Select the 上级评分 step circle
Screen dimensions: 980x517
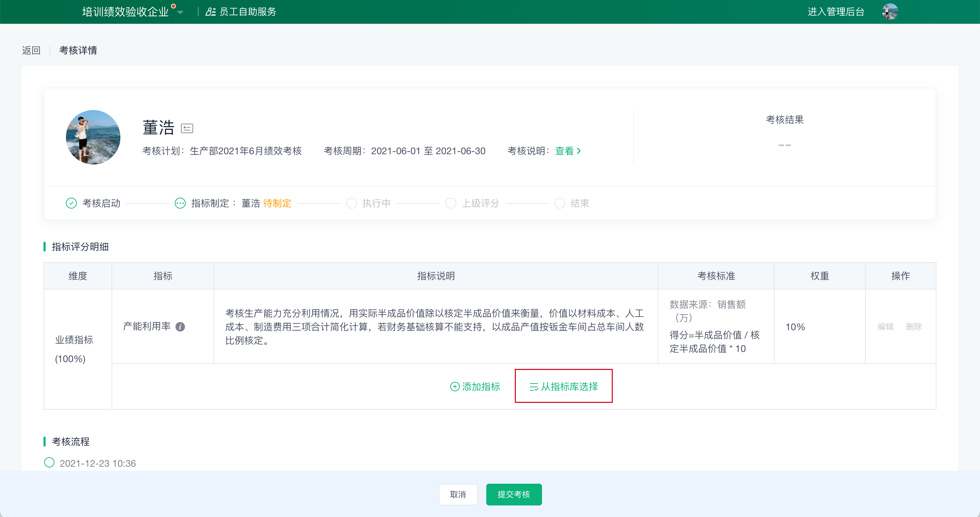(x=451, y=203)
